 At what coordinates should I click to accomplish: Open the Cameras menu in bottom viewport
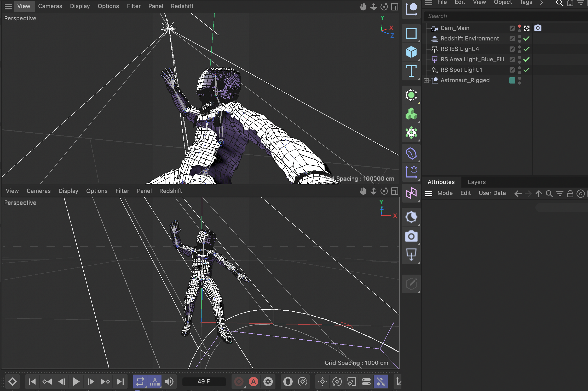click(x=38, y=191)
